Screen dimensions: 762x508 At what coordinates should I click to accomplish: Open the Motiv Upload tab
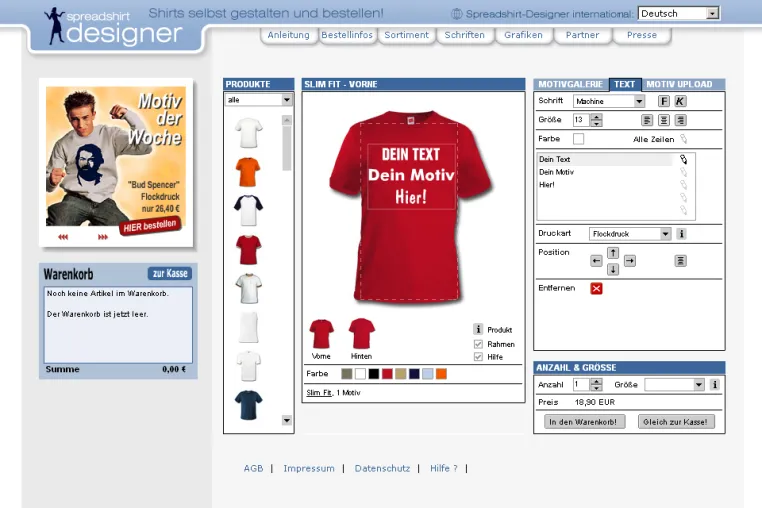point(679,84)
